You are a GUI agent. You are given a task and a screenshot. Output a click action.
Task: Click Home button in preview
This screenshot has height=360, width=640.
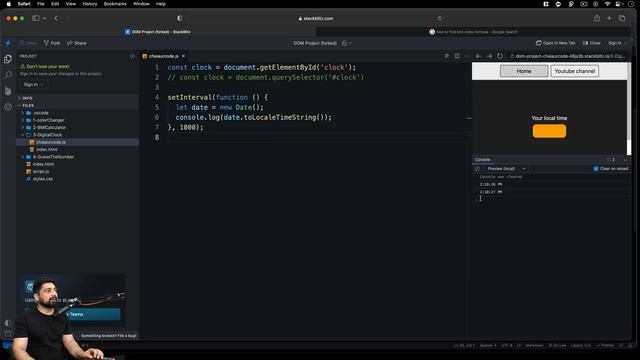click(524, 71)
